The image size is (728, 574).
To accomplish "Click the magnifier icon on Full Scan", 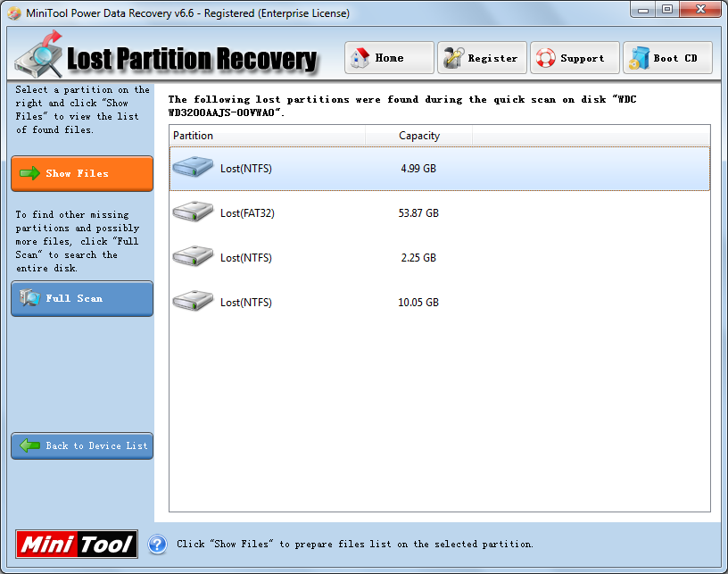I will coord(30,297).
